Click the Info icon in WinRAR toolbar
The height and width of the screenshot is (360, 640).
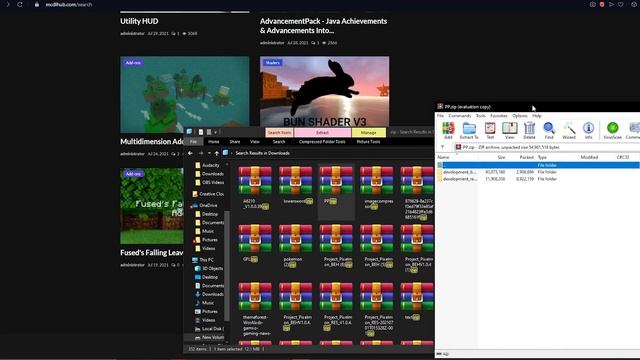tap(588, 130)
